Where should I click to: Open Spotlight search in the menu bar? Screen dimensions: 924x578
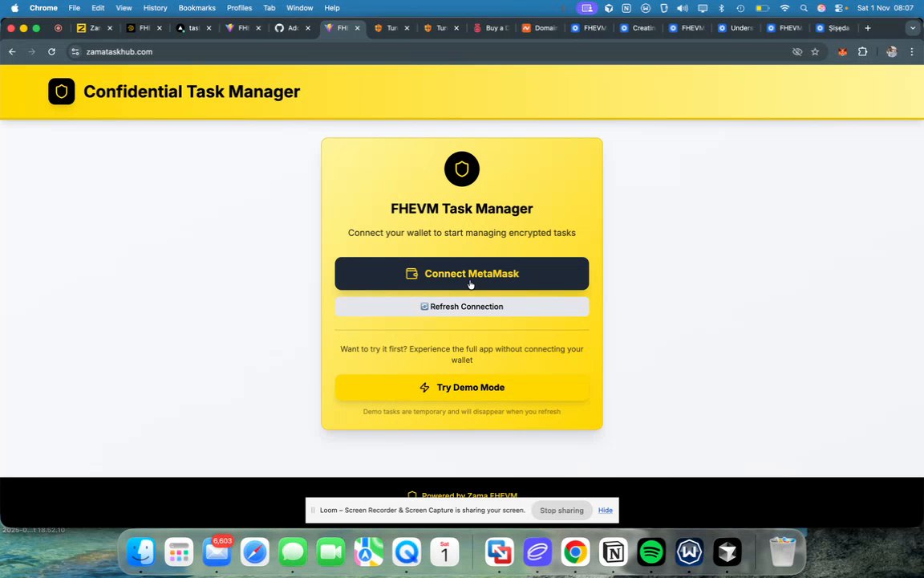point(804,8)
